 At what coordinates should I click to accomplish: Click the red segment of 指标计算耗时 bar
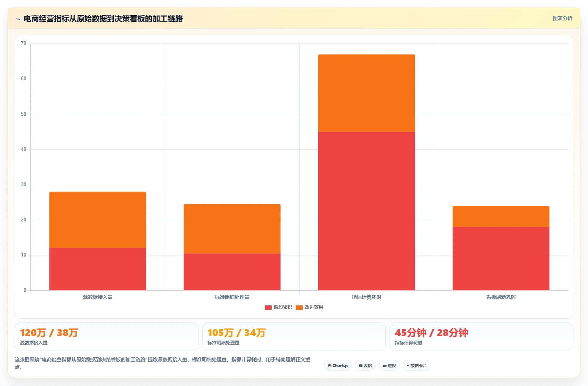367,211
